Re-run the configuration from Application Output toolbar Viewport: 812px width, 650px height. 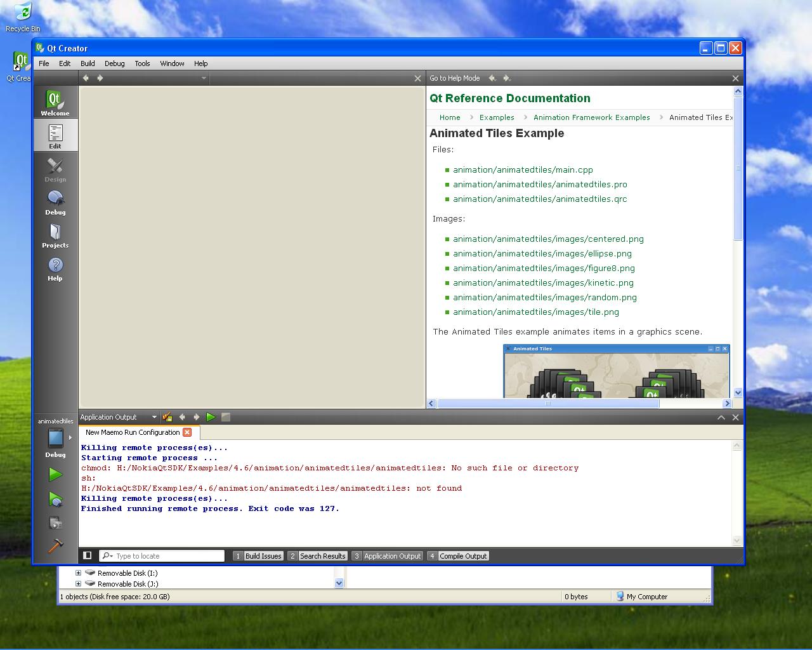tap(211, 417)
